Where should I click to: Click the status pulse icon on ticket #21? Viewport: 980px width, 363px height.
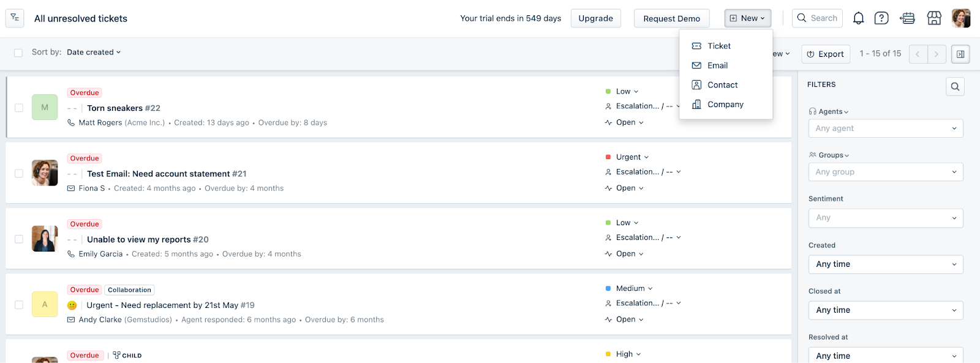tap(608, 189)
